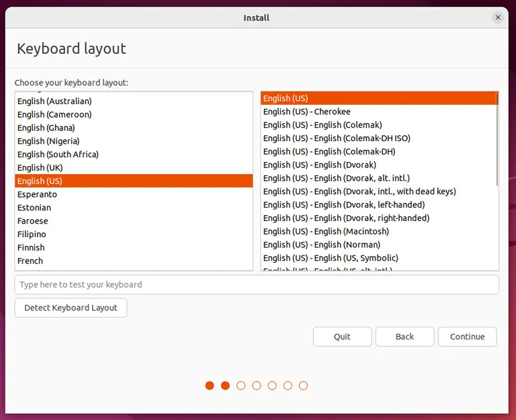Click the variant list scrollbar
This screenshot has width=516, height=420.
click(x=497, y=140)
